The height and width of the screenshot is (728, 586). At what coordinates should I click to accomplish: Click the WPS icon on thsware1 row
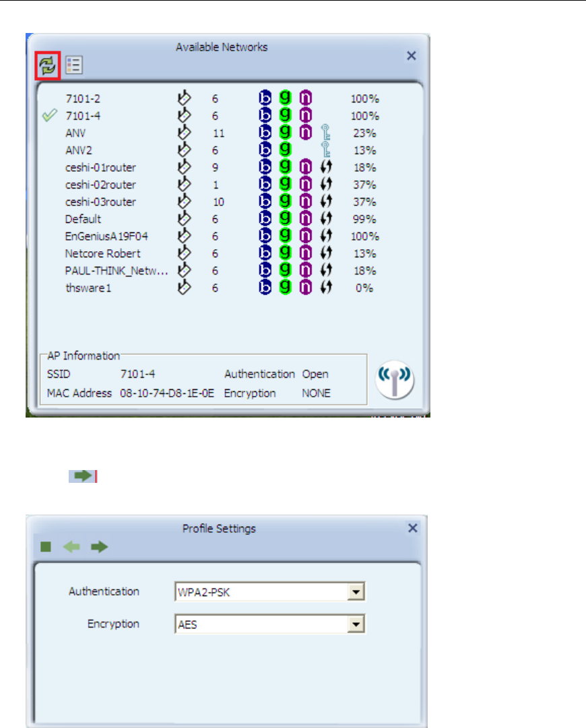tap(327, 288)
